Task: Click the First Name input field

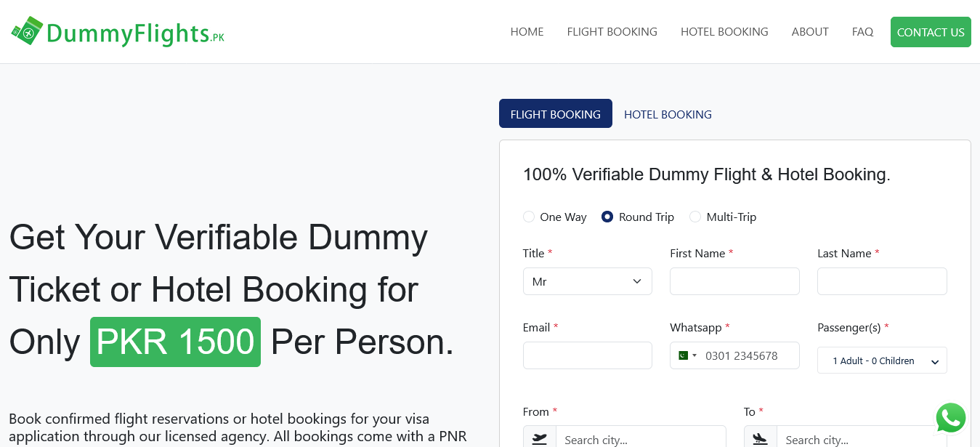Action: coord(734,281)
